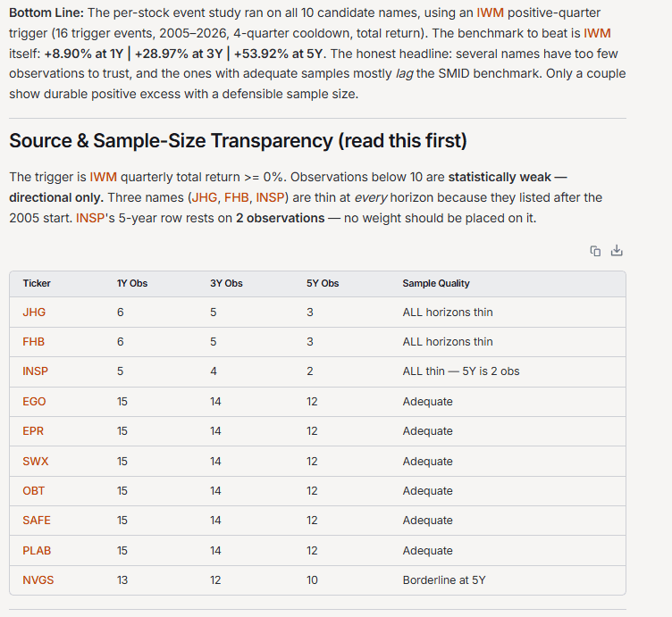Click the JHG link in the paragraph text

click(x=205, y=197)
